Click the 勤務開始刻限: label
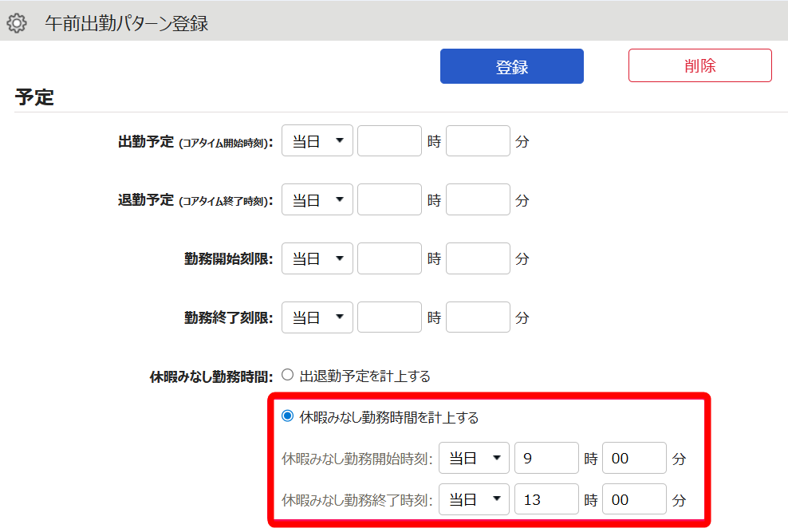Image resolution: width=788 pixels, height=532 pixels. (x=228, y=258)
